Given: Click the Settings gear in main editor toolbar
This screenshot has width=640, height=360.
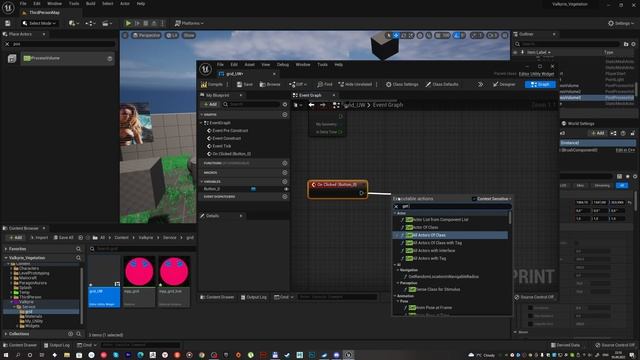Looking at the screenshot, I should point(622,23).
